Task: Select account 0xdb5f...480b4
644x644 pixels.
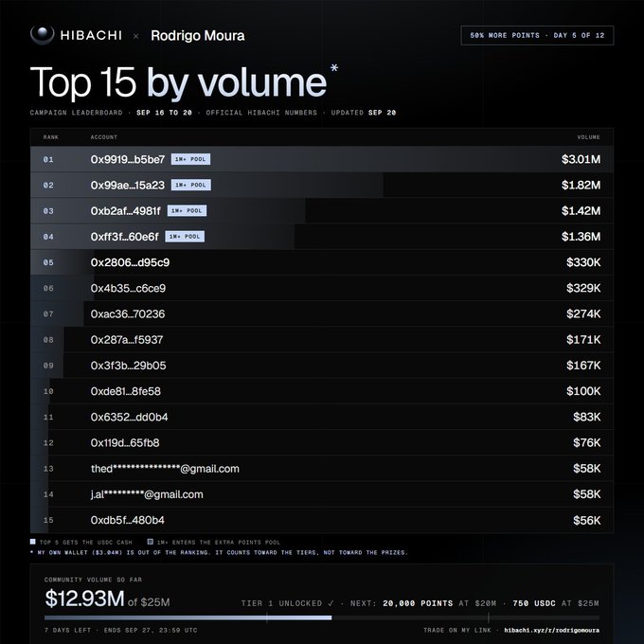Action: coord(127,520)
